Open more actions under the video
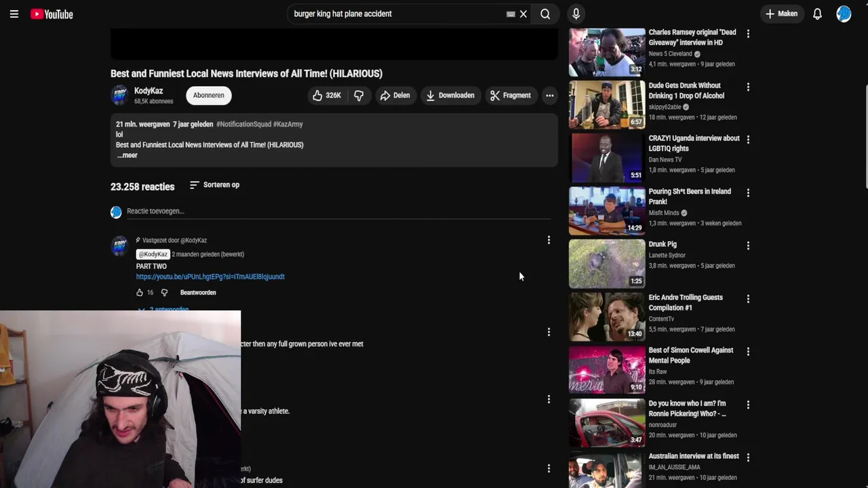Image resolution: width=868 pixels, height=488 pixels. coord(550,96)
